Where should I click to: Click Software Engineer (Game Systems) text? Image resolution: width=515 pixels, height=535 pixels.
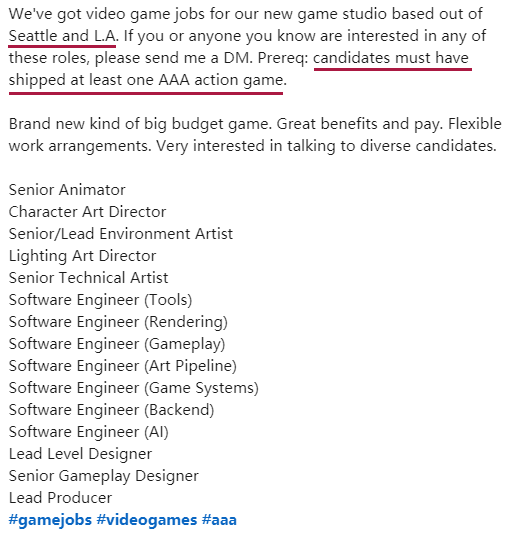click(134, 388)
